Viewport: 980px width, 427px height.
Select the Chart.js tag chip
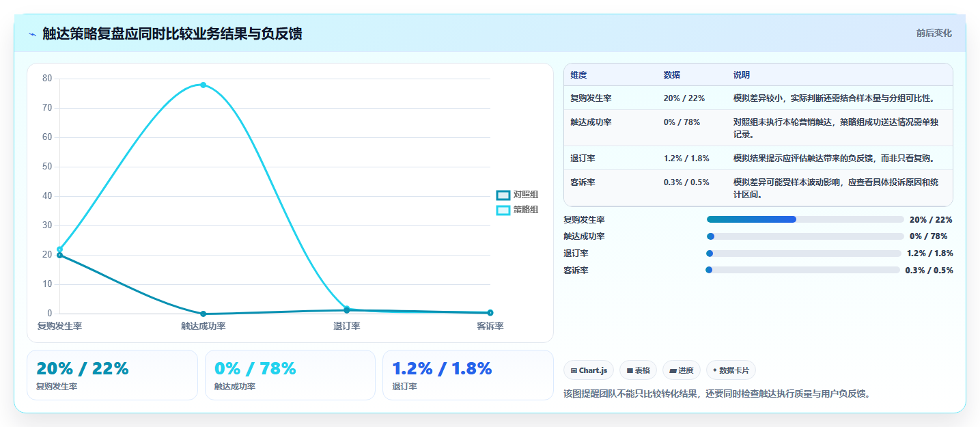pos(589,370)
